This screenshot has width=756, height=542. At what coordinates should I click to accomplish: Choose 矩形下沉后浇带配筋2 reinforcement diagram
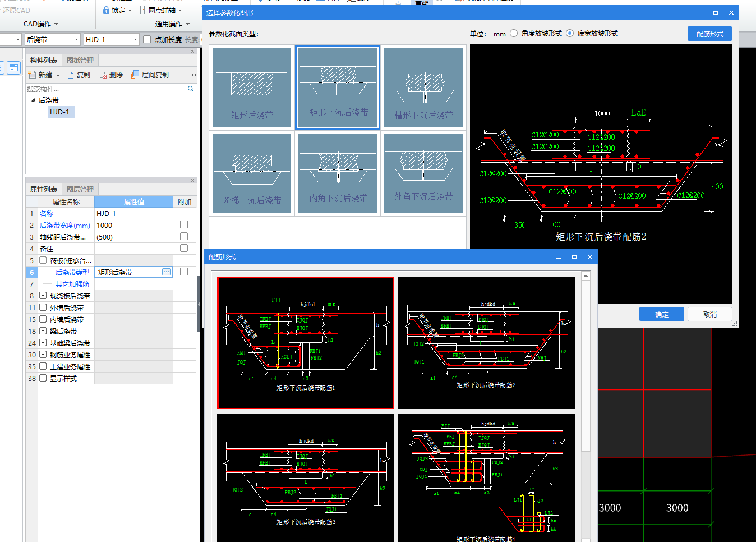tap(486, 343)
